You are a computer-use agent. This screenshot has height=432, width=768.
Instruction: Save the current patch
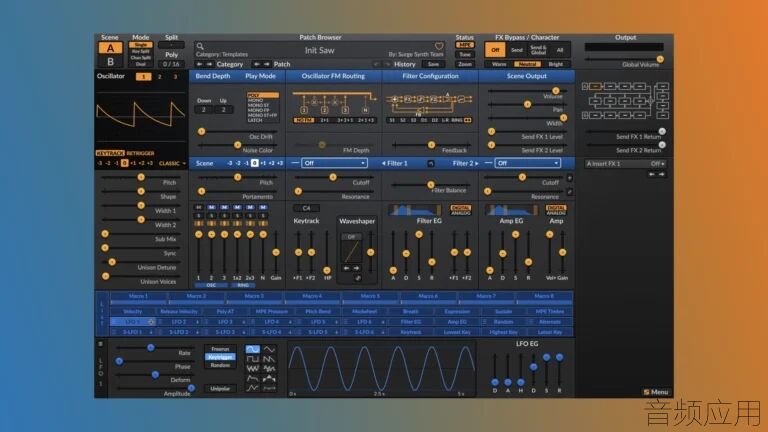[433, 64]
